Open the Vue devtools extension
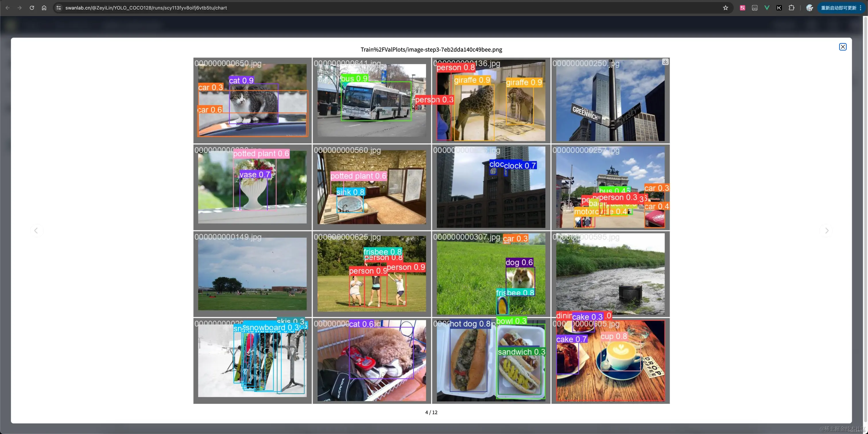 [x=767, y=8]
